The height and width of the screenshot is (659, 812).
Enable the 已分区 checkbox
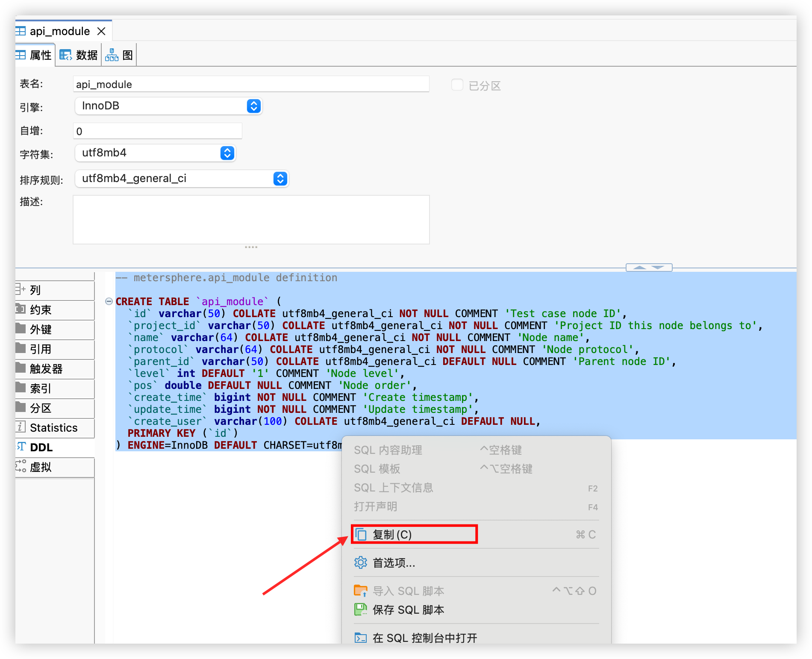(457, 85)
